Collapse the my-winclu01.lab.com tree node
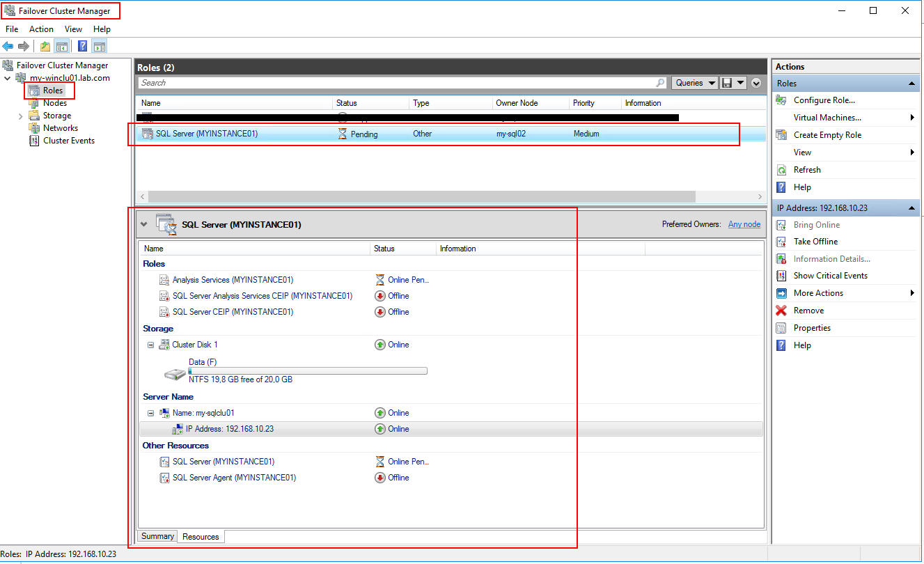This screenshot has height=564, width=924. (7, 78)
